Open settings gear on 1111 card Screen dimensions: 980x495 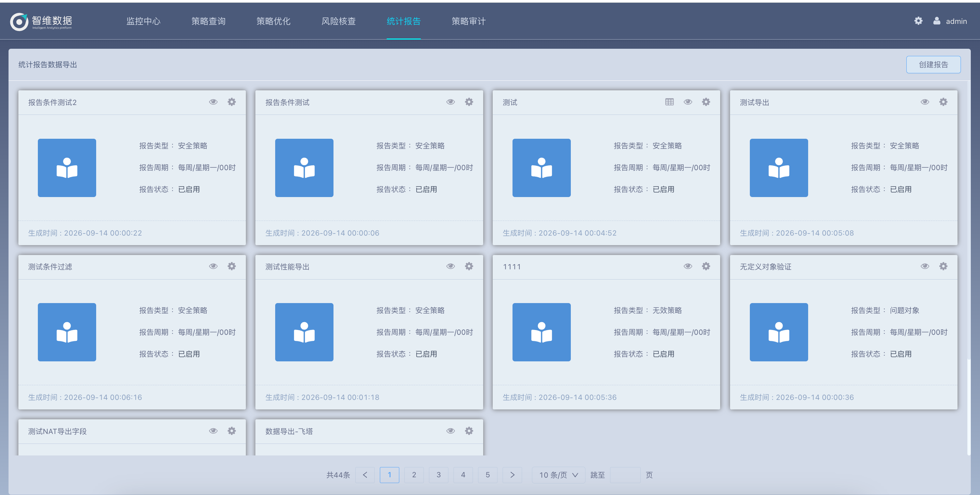[706, 266]
